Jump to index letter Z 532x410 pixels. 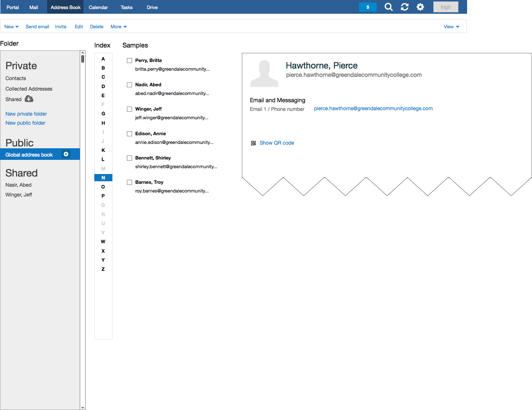pos(103,269)
